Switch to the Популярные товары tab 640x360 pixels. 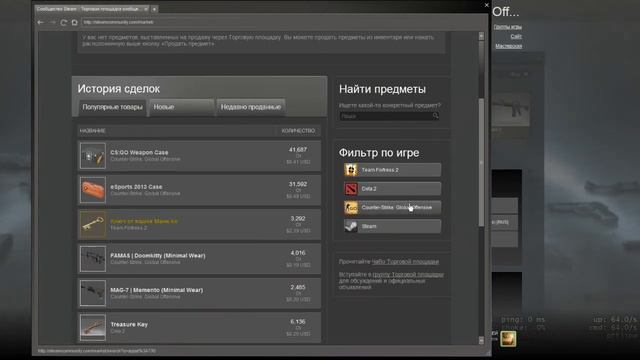pyautogui.click(x=113, y=107)
